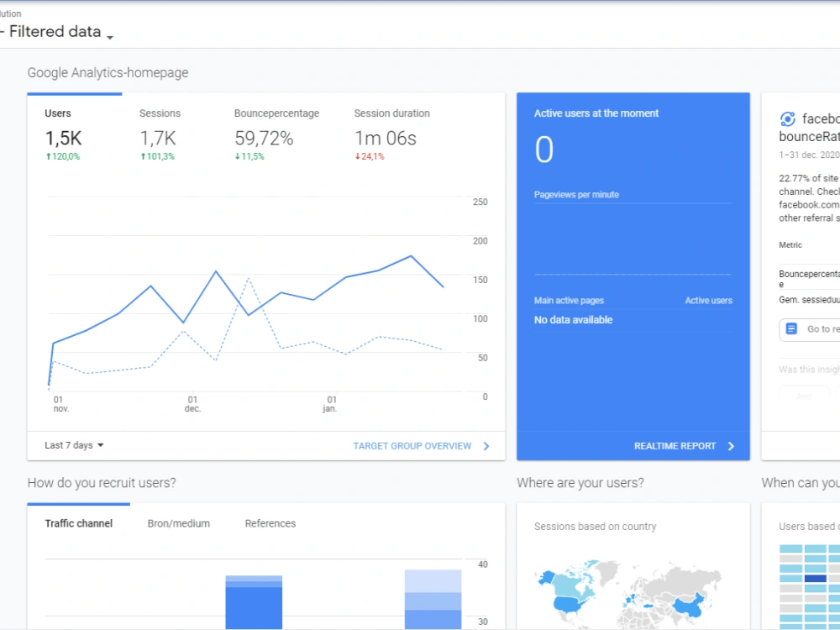Click chevron arrow next to Target Group Overview

tap(486, 446)
